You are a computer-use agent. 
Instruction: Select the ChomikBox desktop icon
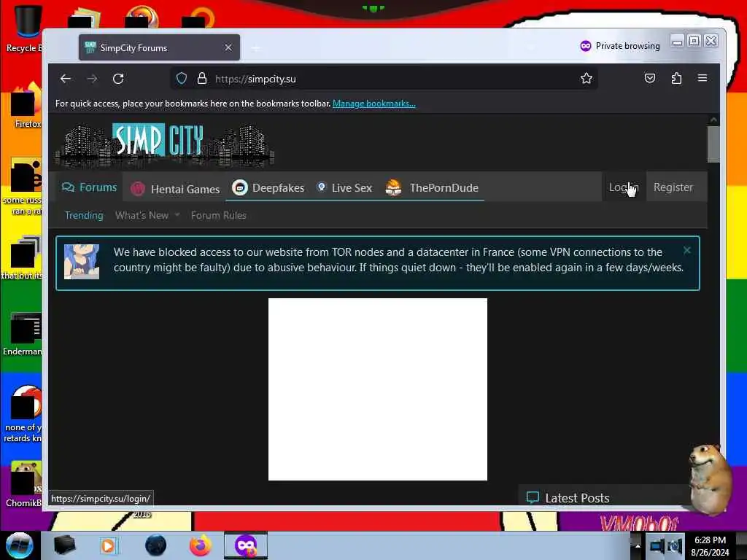(24, 484)
